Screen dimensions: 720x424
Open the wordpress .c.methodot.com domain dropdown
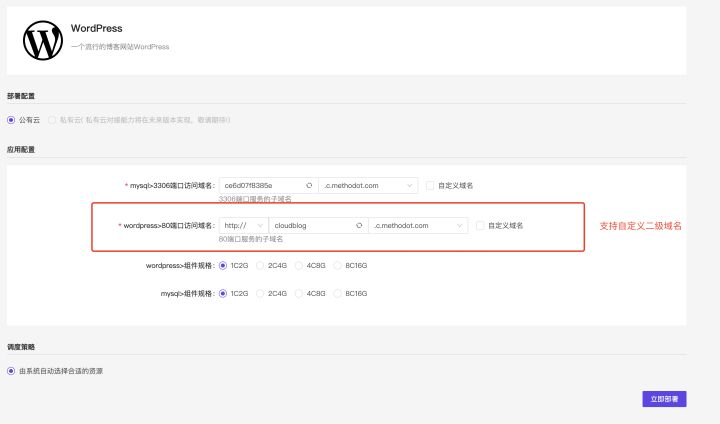tap(418, 226)
